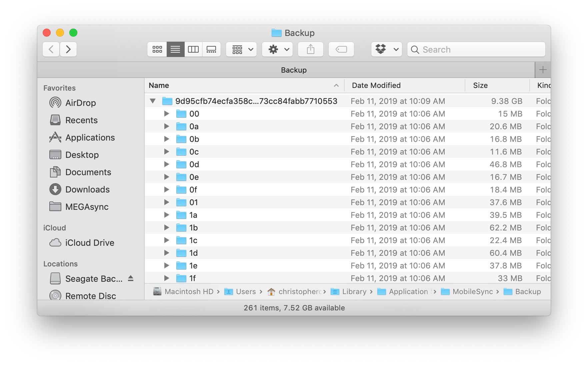Viewport: 588px width, 365px height.
Task: Open iCloud Drive in the sidebar
Action: coord(82,242)
